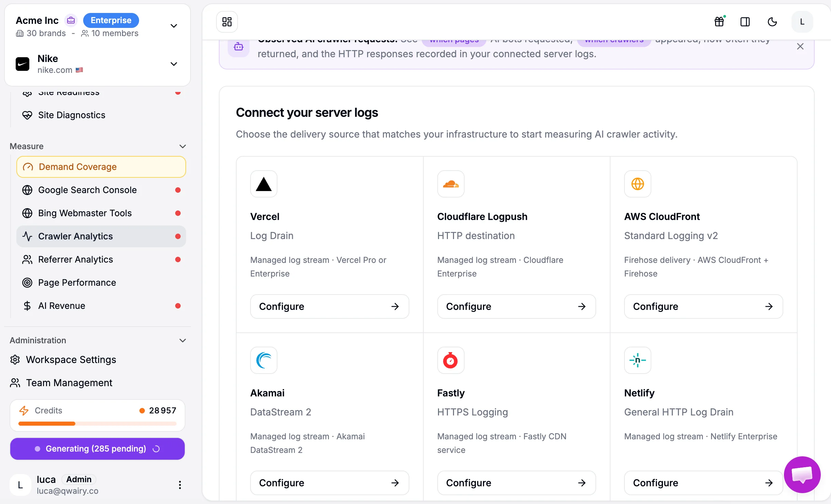Screen dimensions: 831x504
Task: Click the Akamai wave logo
Action: point(264,360)
